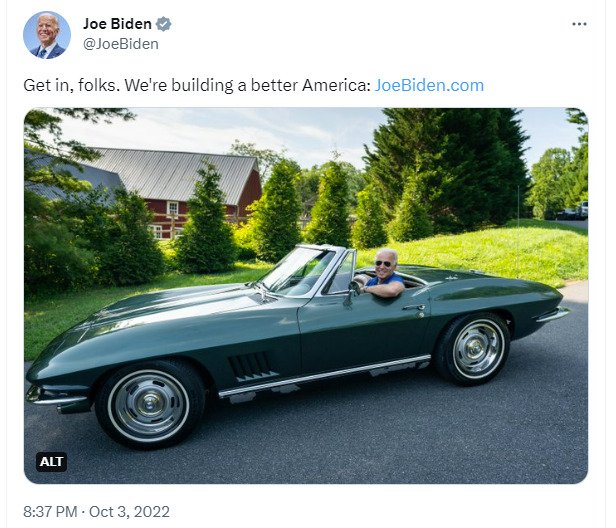Click the grassy hillside in the photo
616x528 pixels.
(x=500, y=255)
